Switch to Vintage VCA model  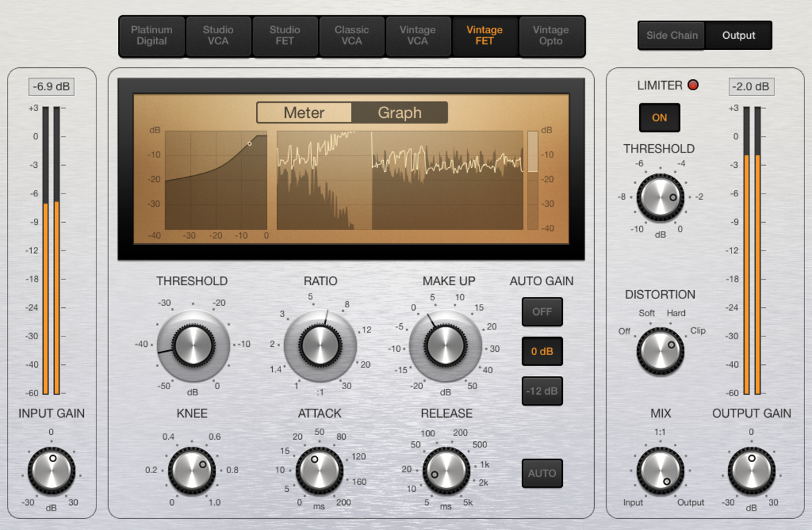point(417,35)
